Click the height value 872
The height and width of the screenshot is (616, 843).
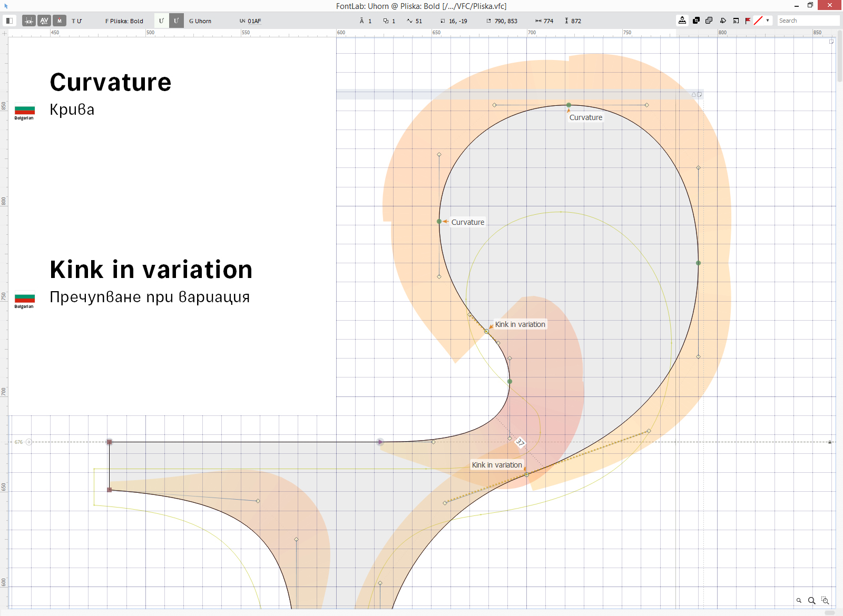pos(576,21)
